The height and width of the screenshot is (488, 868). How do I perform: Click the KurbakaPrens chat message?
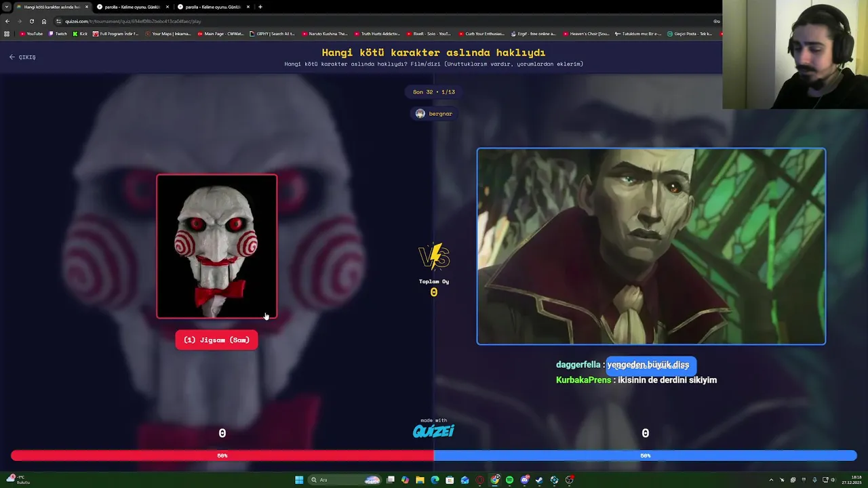pyautogui.click(x=636, y=380)
